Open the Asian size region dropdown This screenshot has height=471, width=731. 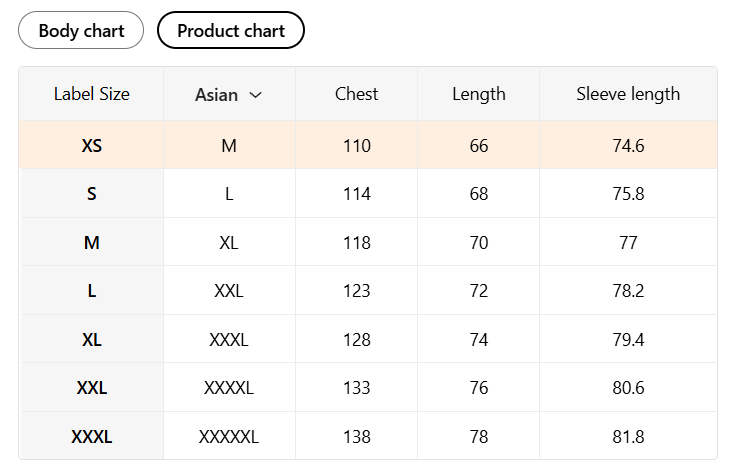tap(228, 95)
